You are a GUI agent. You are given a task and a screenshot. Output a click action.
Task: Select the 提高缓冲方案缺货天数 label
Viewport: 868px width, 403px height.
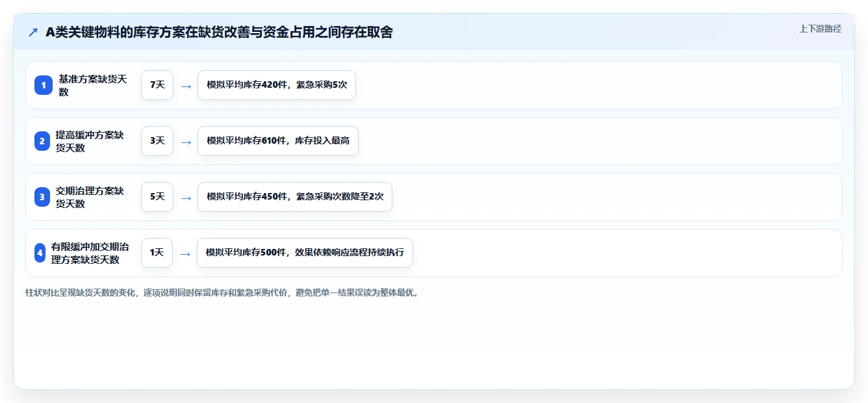[x=90, y=141]
